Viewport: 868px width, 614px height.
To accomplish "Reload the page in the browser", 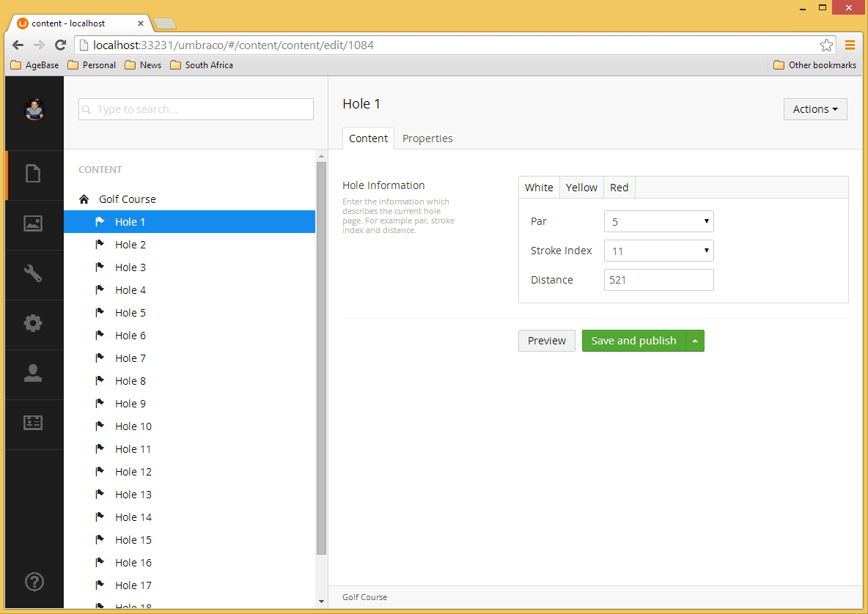I will tap(61, 45).
